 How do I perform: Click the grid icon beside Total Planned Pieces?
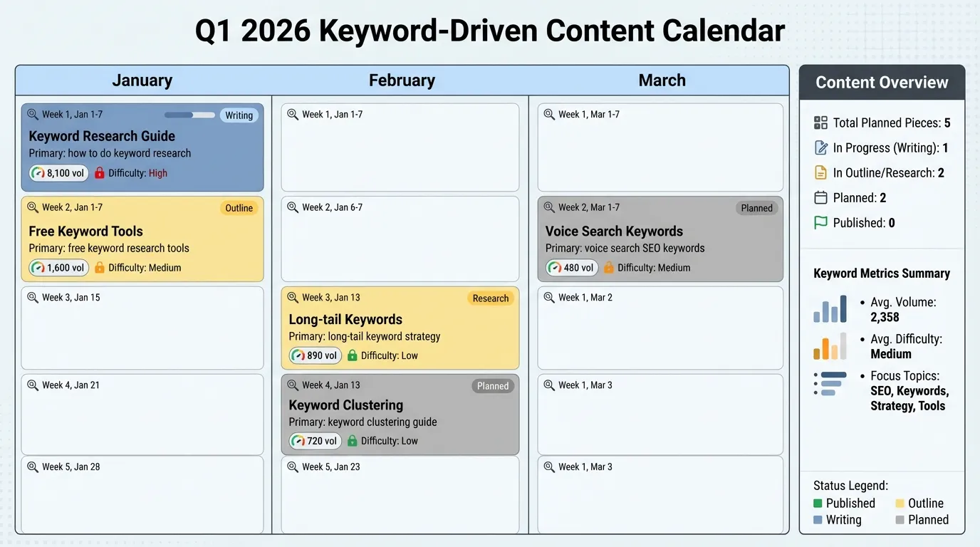pos(820,123)
